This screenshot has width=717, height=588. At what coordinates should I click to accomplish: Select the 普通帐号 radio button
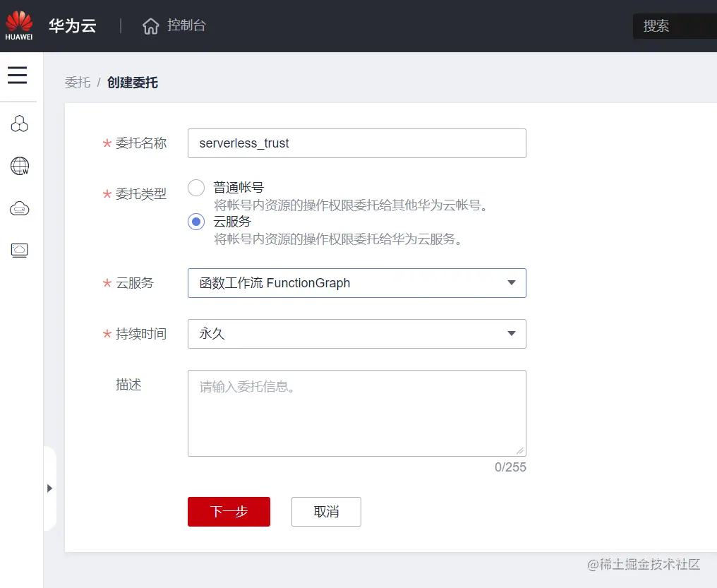196,188
